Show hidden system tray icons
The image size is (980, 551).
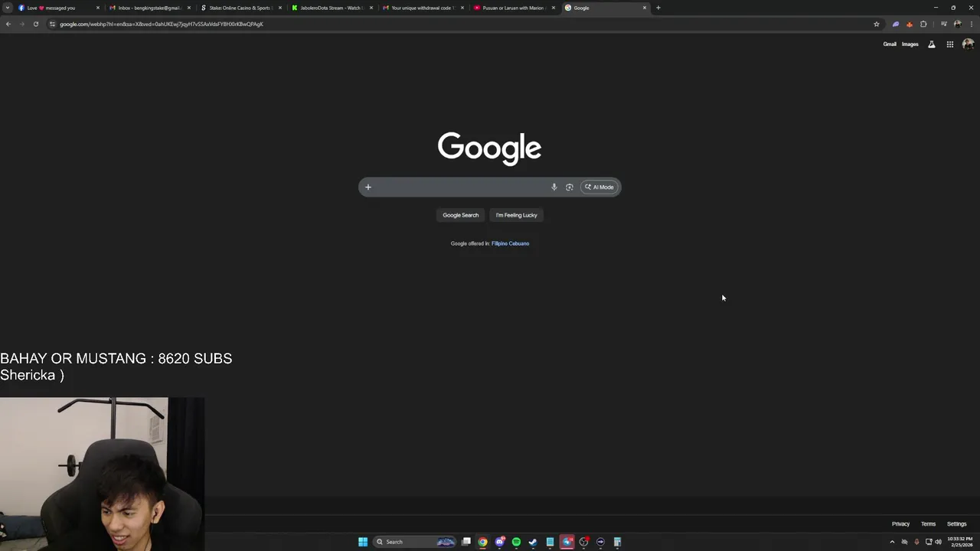(891, 542)
